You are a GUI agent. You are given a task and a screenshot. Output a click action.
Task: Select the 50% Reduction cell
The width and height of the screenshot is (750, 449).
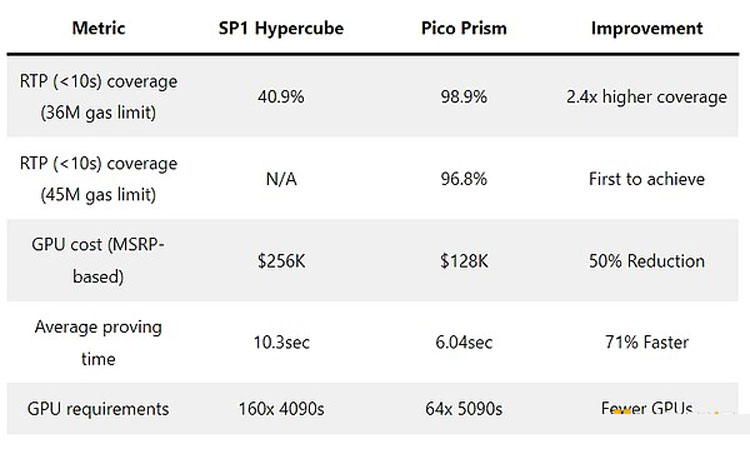coord(646,262)
